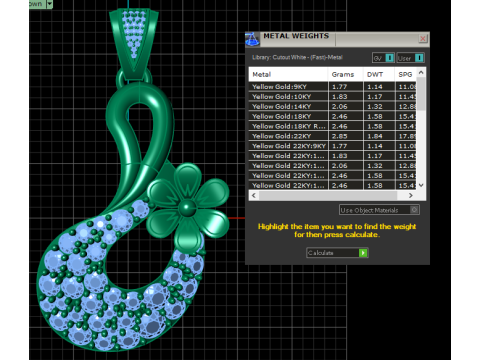Select the Yellow Gold 22KY:9KY row
Viewport: 480px width, 360px height.
(332, 146)
